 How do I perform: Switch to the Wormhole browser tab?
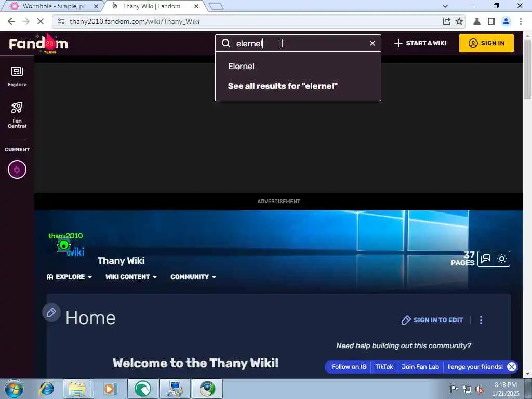pyautogui.click(x=52, y=6)
